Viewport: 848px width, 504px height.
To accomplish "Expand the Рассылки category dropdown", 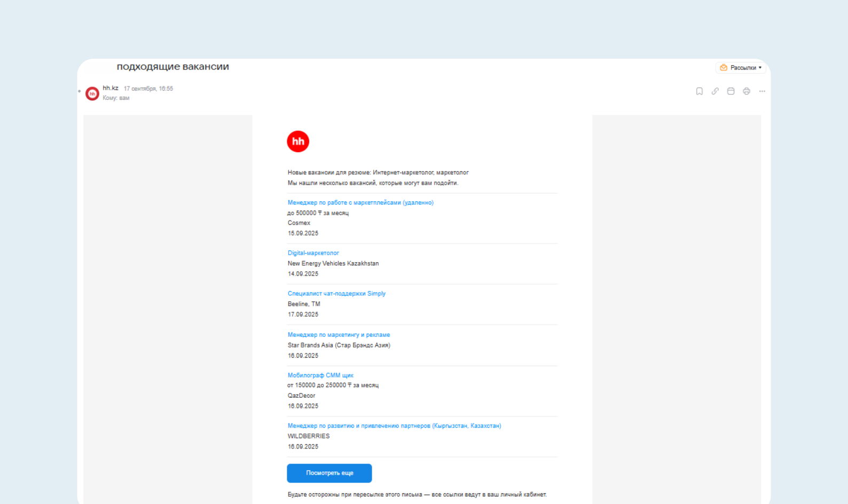I will point(741,68).
